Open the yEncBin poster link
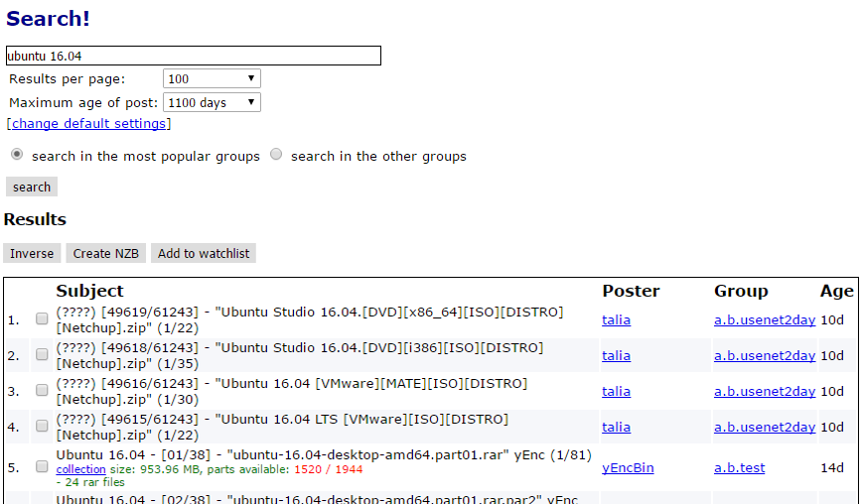 coord(628,467)
